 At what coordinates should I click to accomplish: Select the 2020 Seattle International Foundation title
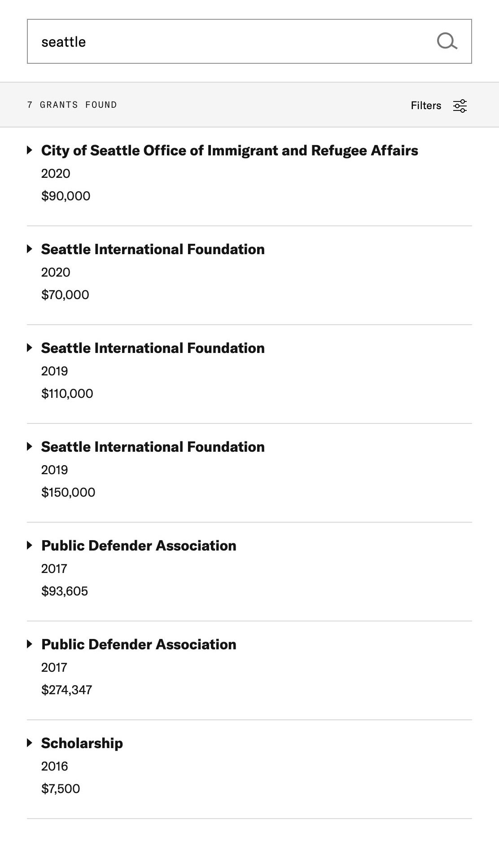coord(153,249)
